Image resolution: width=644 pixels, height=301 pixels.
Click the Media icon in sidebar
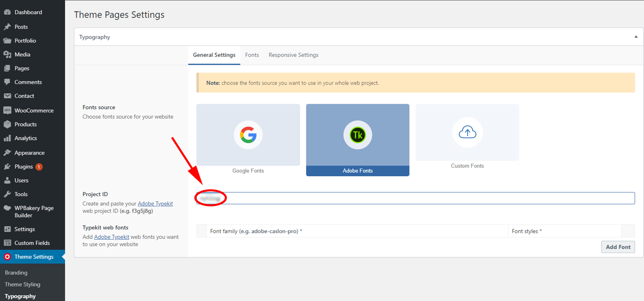(7, 54)
